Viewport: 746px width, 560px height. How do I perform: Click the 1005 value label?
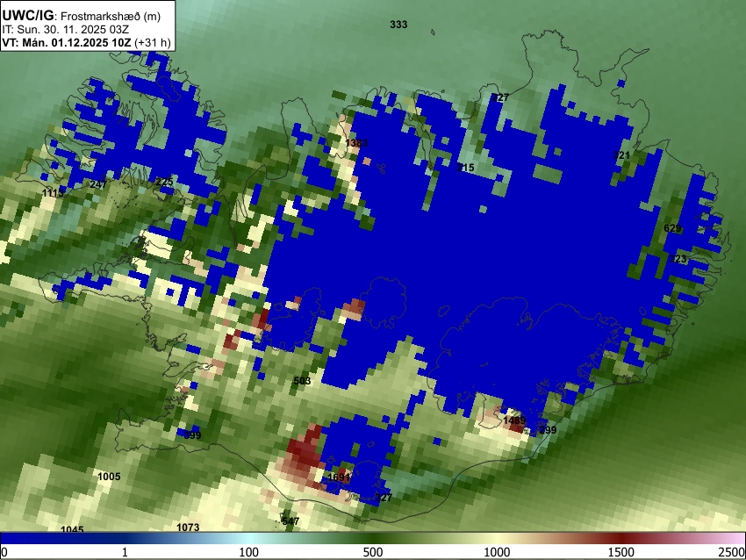click(x=109, y=477)
